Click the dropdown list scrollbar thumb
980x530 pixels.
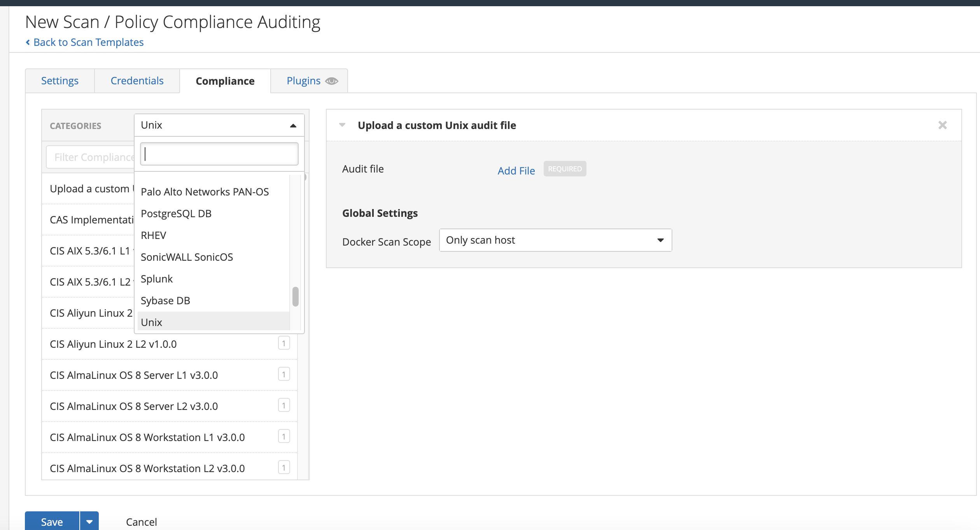pyautogui.click(x=295, y=296)
